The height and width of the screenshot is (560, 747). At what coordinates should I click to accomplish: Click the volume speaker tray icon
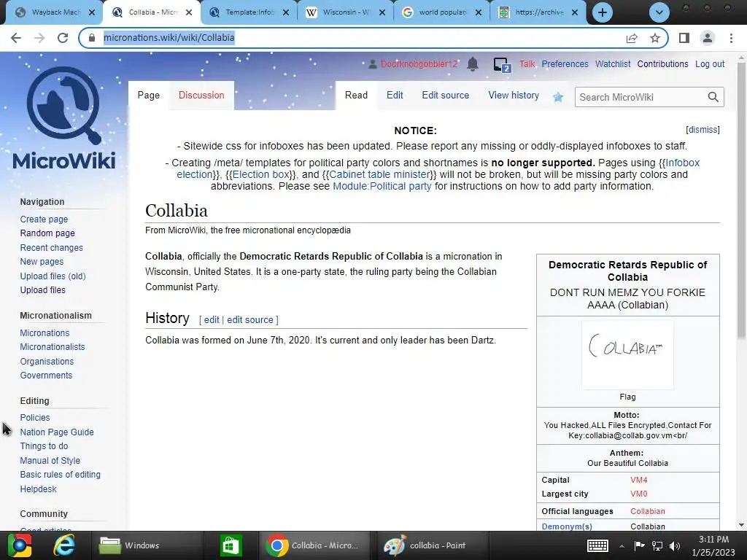pos(675,545)
